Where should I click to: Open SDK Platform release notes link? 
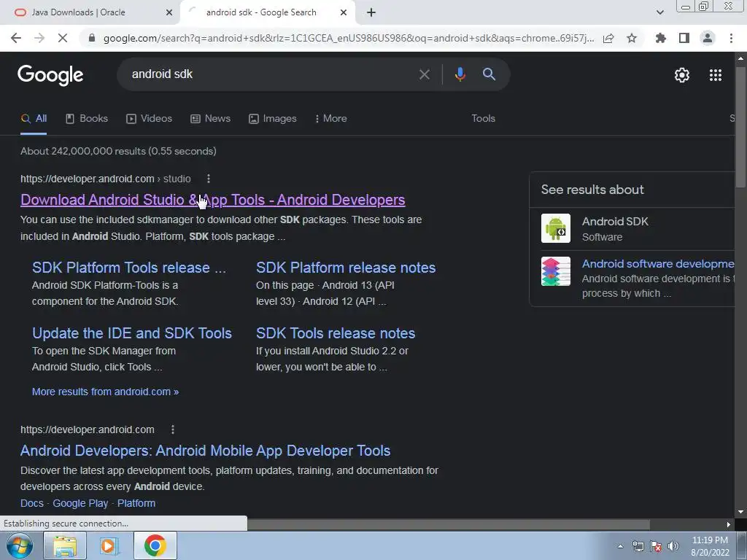click(346, 268)
